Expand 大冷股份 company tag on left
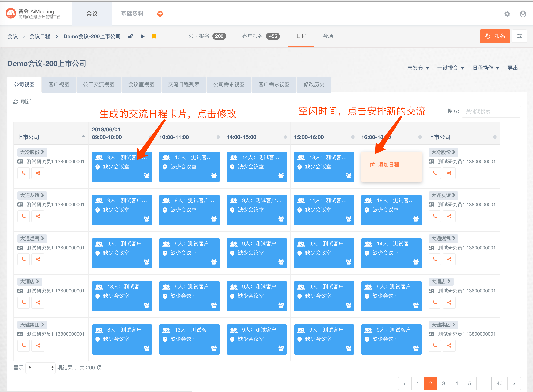 32,152
